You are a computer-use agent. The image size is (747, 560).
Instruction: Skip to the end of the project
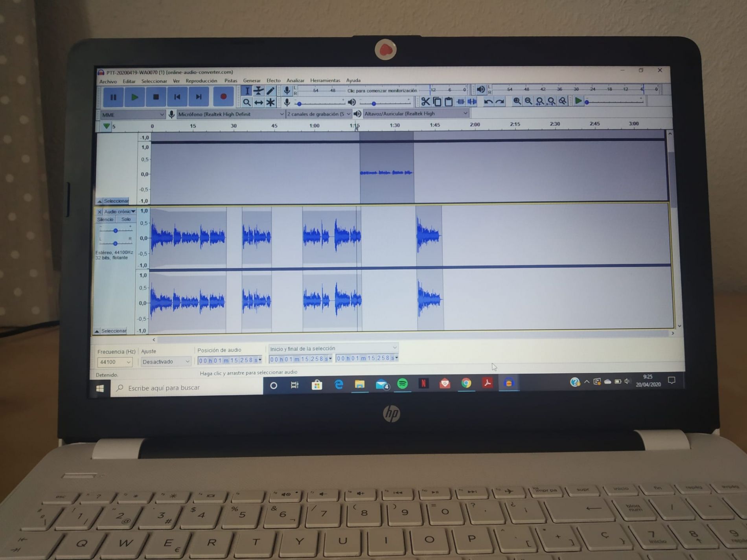click(x=199, y=97)
